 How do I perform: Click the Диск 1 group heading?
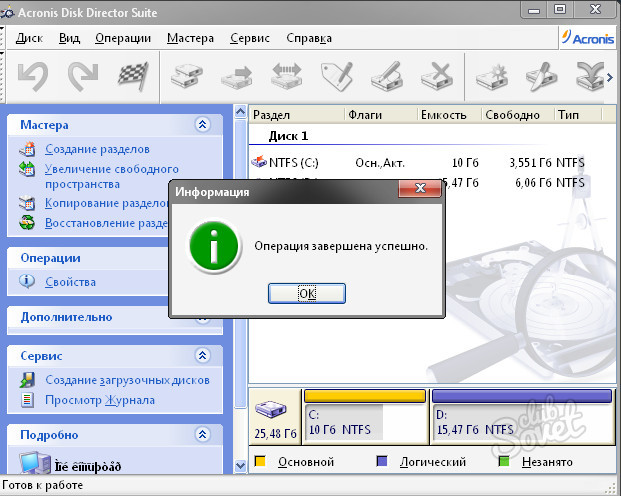click(288, 136)
